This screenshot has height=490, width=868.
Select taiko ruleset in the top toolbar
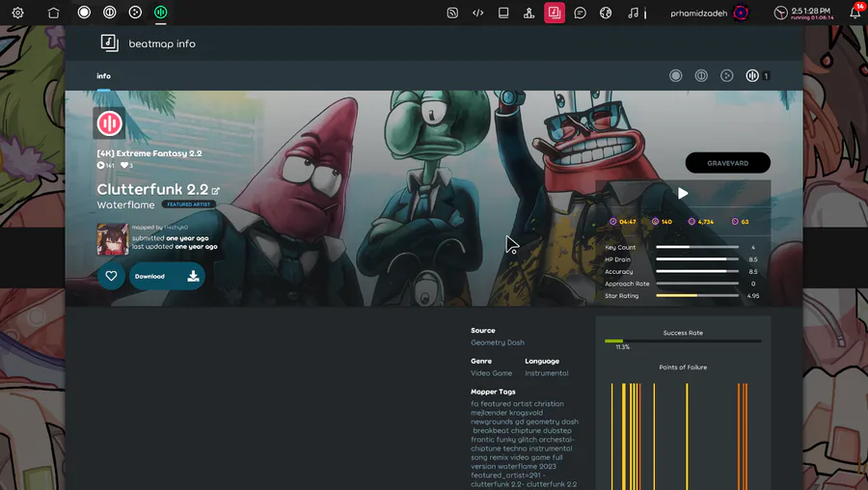point(110,13)
